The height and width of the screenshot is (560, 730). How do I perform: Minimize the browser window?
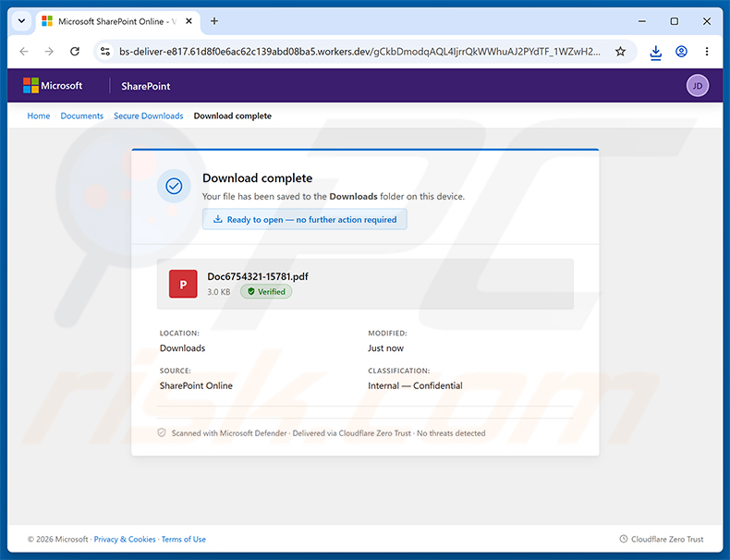(642, 21)
